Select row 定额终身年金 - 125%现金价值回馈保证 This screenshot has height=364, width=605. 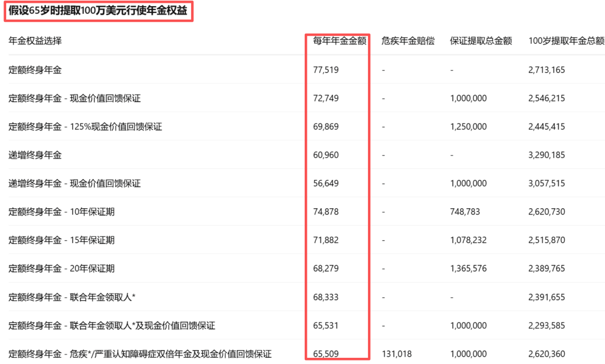point(85,127)
